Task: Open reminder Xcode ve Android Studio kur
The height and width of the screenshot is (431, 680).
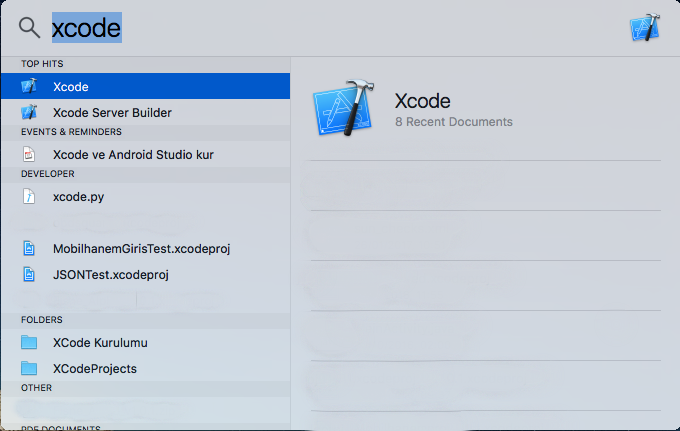Action: (x=145, y=154)
